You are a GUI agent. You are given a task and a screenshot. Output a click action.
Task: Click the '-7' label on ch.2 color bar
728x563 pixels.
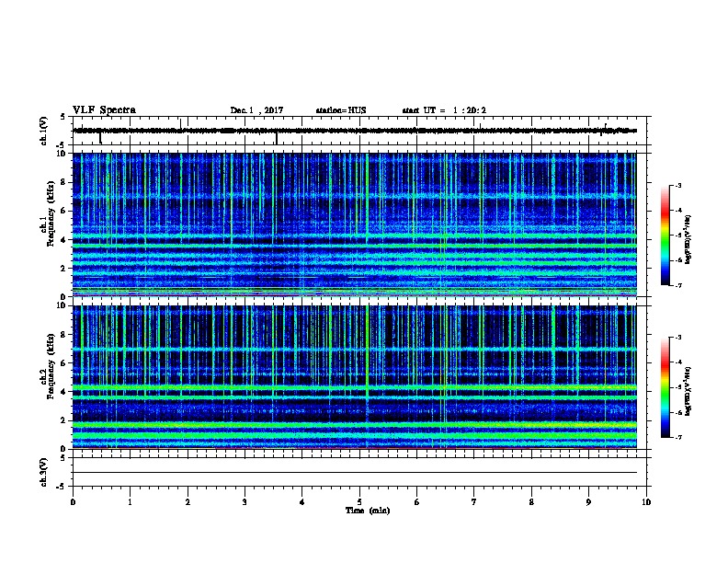pyautogui.click(x=678, y=438)
